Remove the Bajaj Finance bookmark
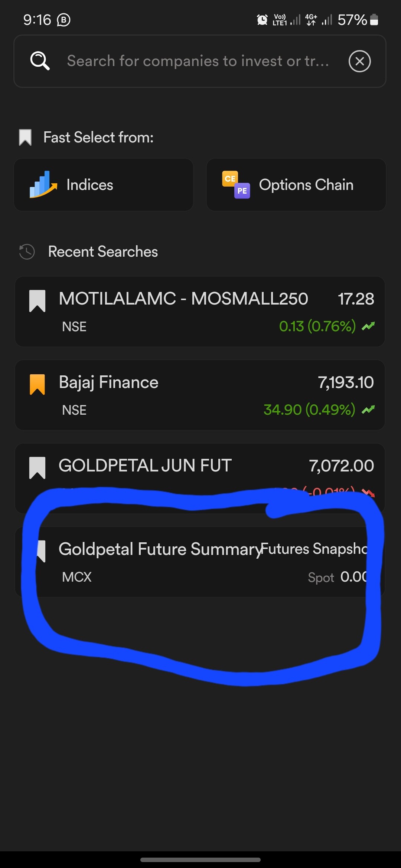Image resolution: width=401 pixels, height=868 pixels. pyautogui.click(x=37, y=384)
